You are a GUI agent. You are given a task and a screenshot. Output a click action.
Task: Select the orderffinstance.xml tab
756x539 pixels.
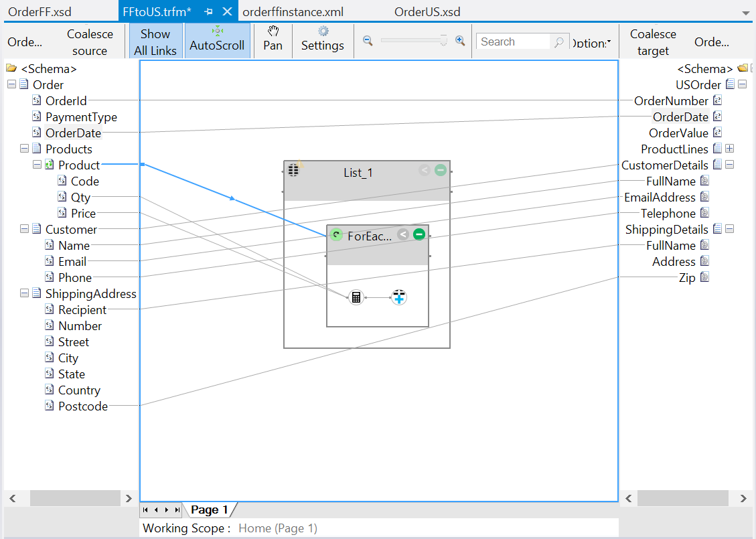[292, 11]
